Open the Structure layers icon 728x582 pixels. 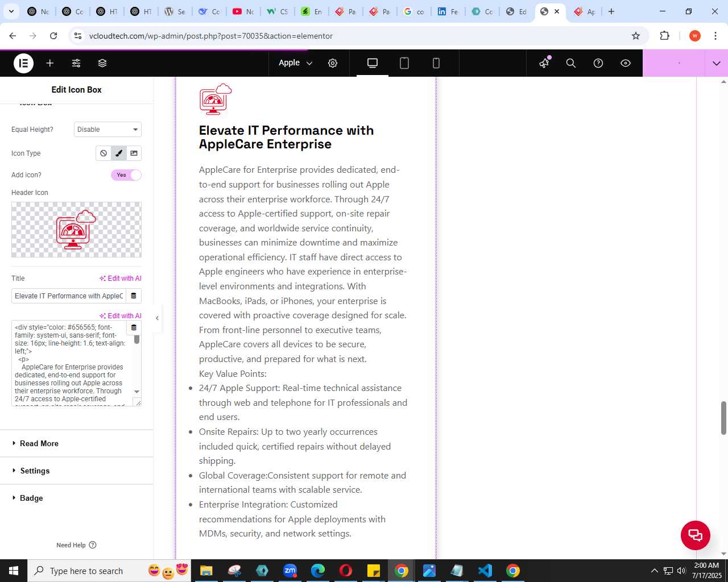pos(102,63)
